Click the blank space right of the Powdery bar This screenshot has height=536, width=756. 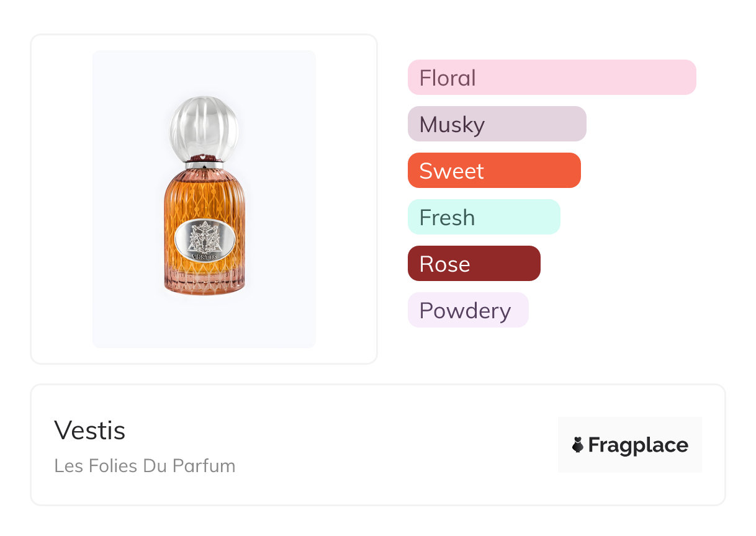[x=621, y=310]
